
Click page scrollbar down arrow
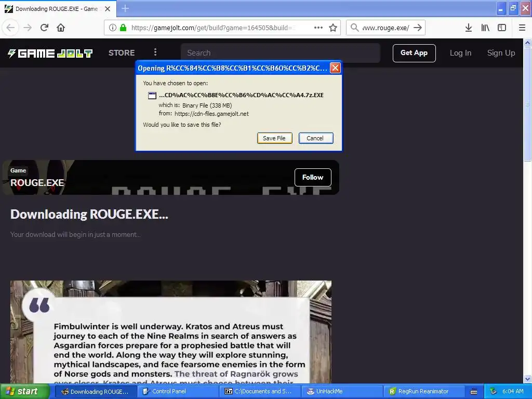(x=527, y=379)
